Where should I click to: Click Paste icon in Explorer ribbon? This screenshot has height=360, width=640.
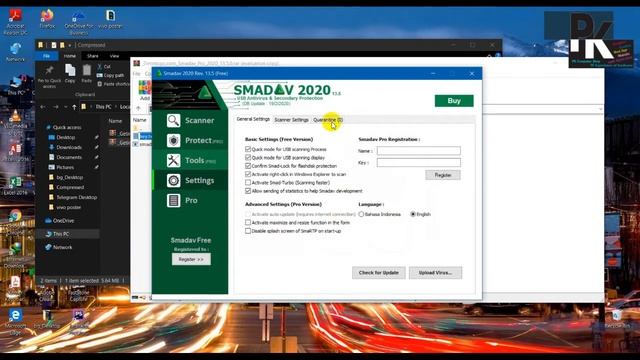87,73
